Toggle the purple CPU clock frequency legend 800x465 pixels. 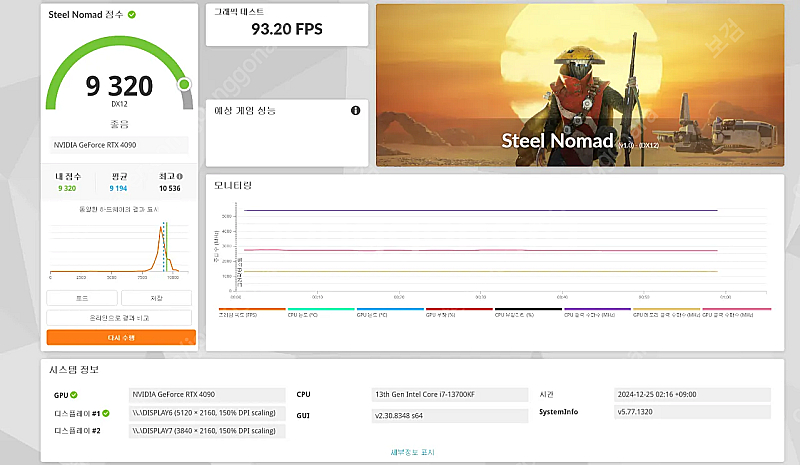pyautogui.click(x=597, y=312)
